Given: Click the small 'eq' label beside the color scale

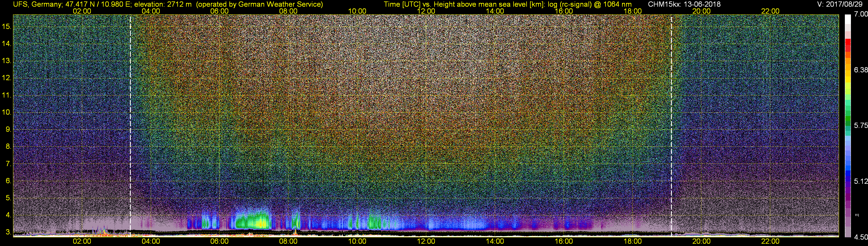Looking at the screenshot, I should [x=857, y=215].
